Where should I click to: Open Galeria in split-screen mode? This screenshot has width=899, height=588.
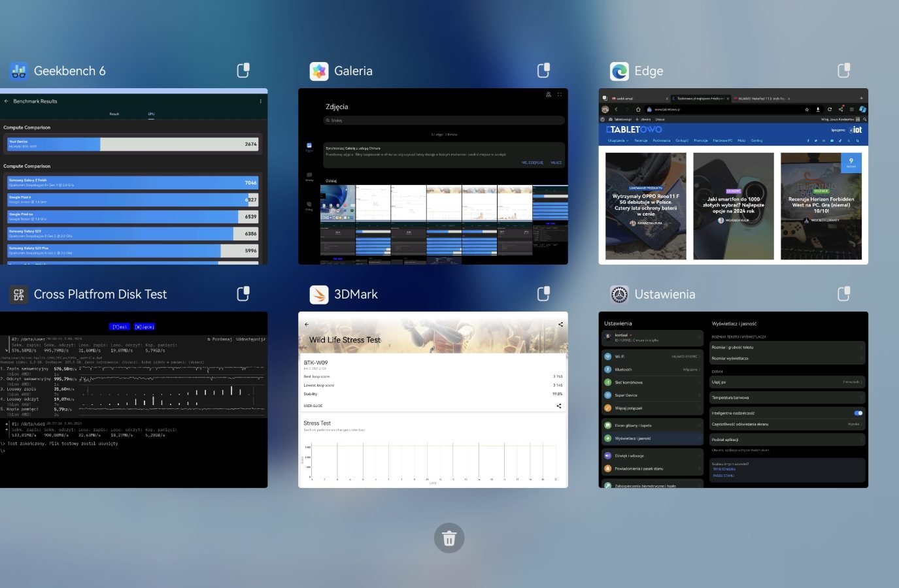tap(543, 71)
